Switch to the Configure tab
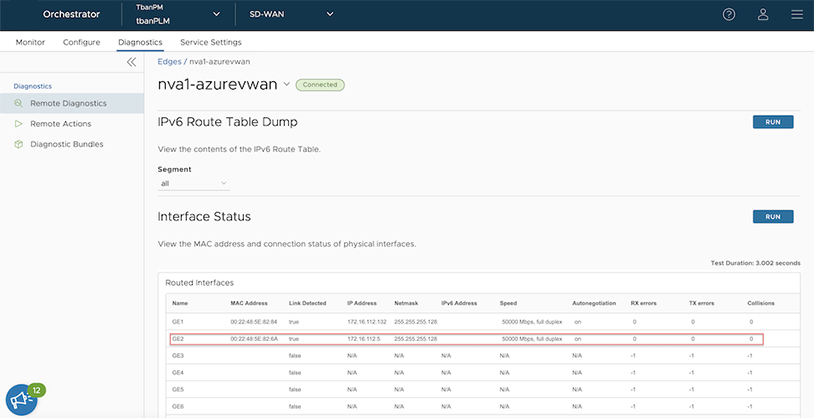814x418 pixels. (x=81, y=42)
